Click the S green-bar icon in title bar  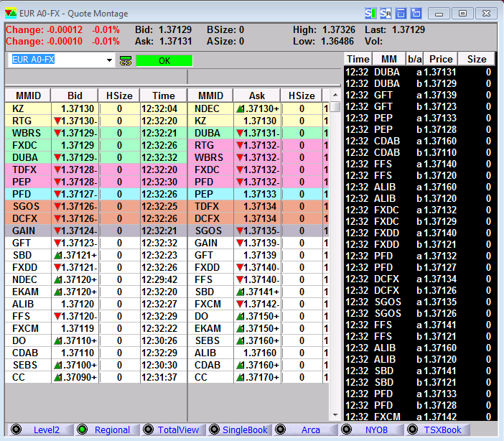370,13
